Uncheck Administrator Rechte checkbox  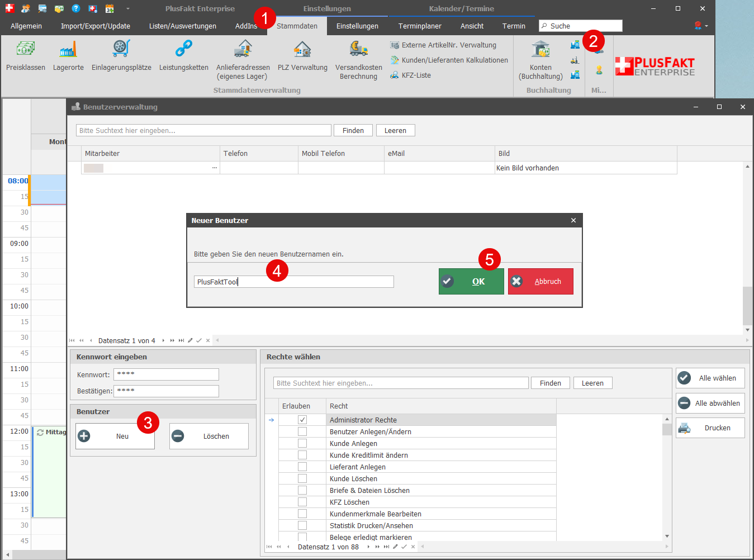302,420
